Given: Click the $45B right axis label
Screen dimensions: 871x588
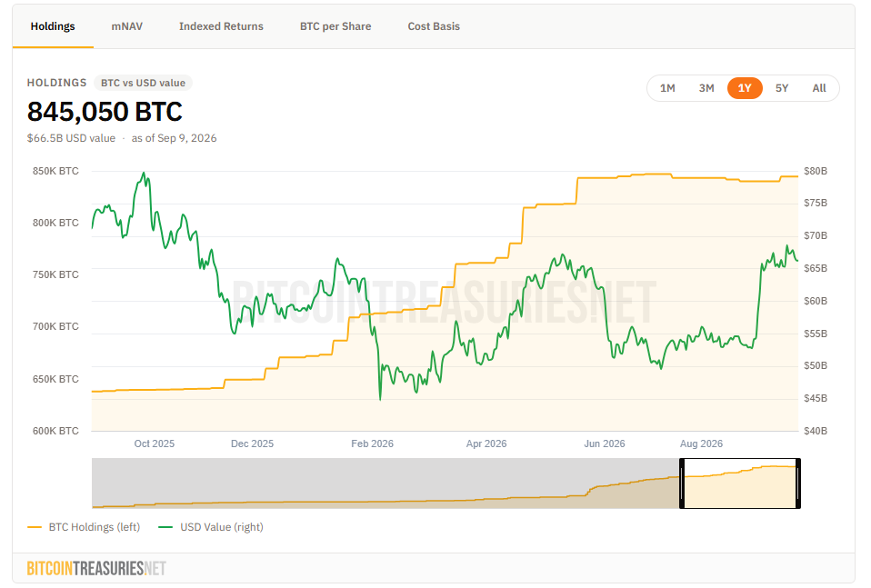Looking at the screenshot, I should (816, 398).
